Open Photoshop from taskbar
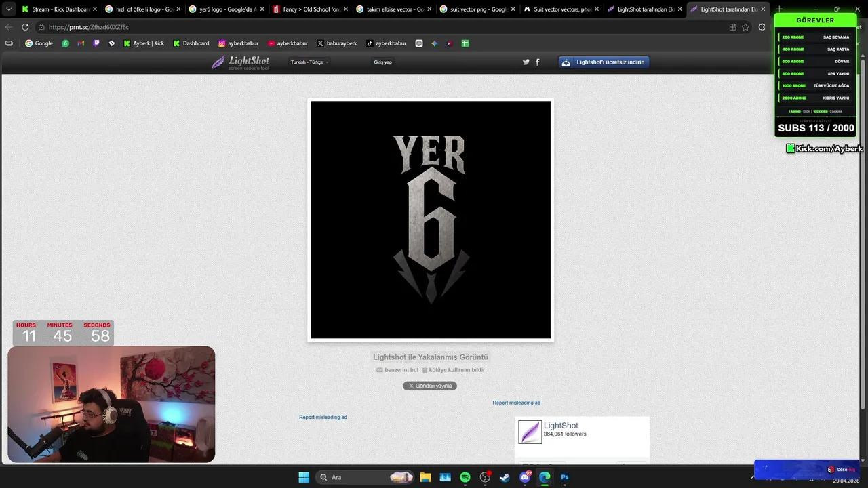Viewport: 868px width, 488px height. 564,477
